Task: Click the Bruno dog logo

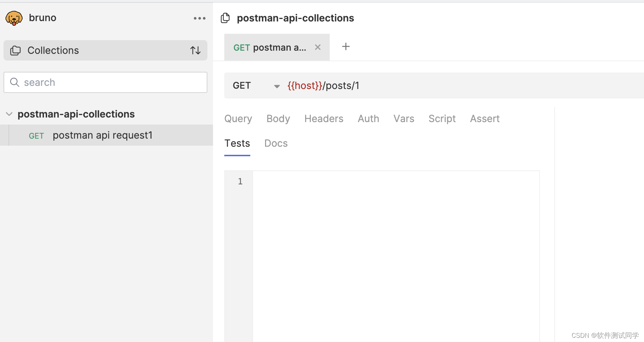Action: coord(14,18)
